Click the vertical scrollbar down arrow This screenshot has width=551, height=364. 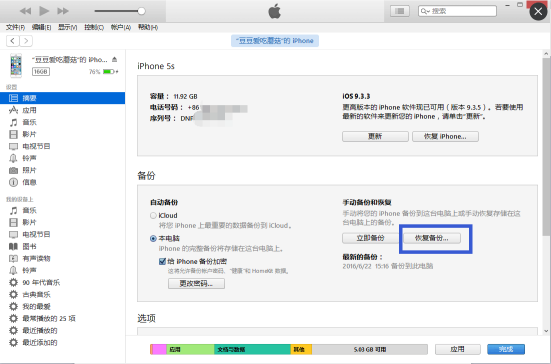[546, 331]
